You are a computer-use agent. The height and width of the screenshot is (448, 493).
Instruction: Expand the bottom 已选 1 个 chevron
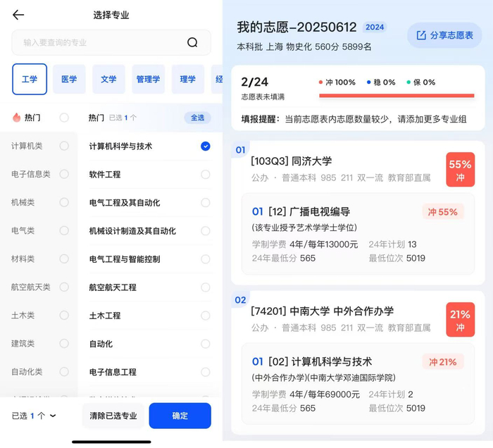pyautogui.click(x=53, y=416)
